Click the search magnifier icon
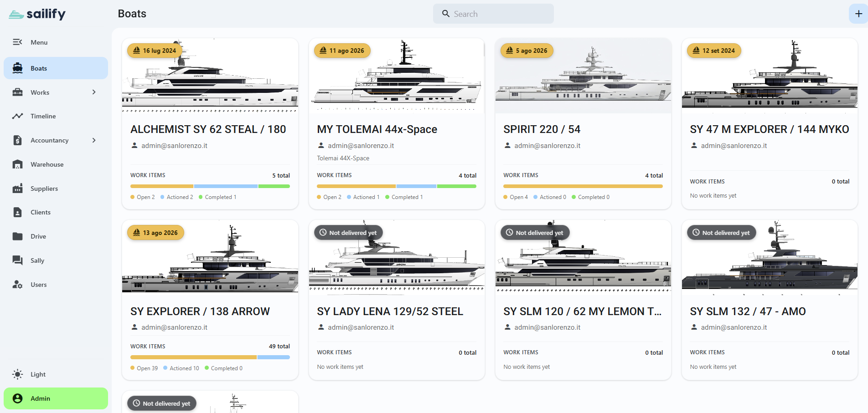Viewport: 868px width, 413px height. (446, 14)
